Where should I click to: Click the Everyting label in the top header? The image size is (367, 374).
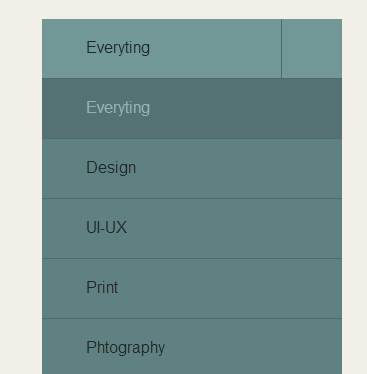(118, 48)
